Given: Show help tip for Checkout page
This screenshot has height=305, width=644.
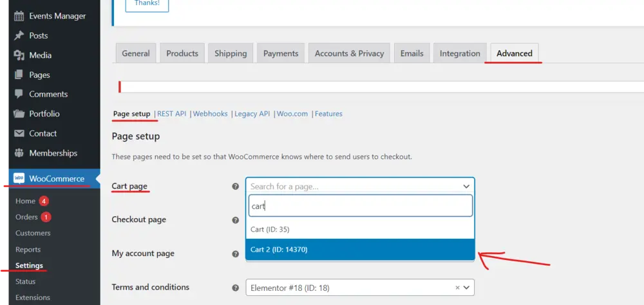Looking at the screenshot, I should (235, 220).
